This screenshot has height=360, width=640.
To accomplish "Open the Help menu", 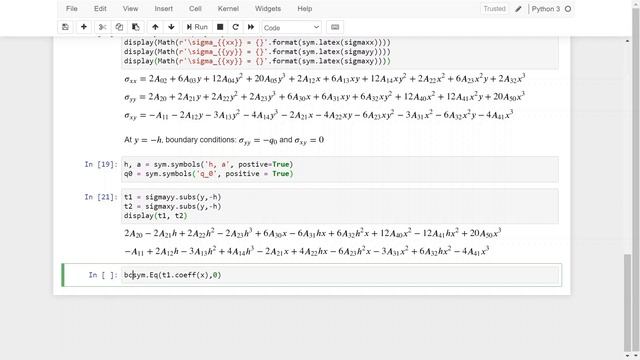I will (x=304, y=9).
